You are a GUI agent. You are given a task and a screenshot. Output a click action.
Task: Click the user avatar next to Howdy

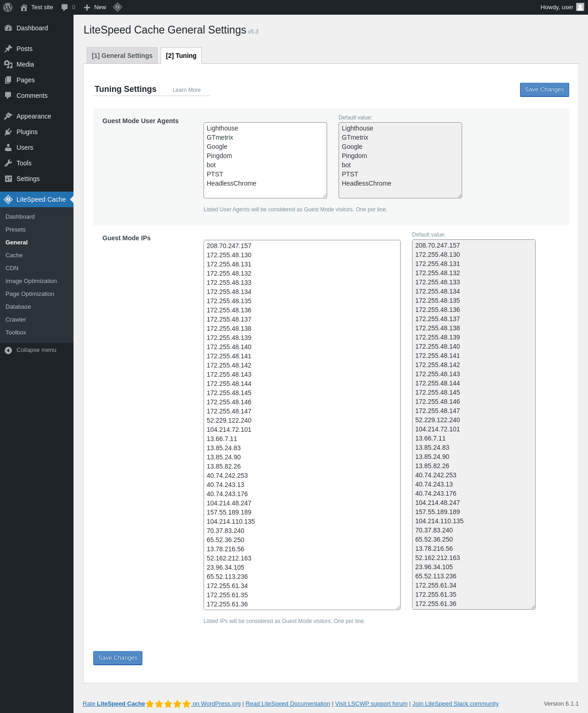580,7
